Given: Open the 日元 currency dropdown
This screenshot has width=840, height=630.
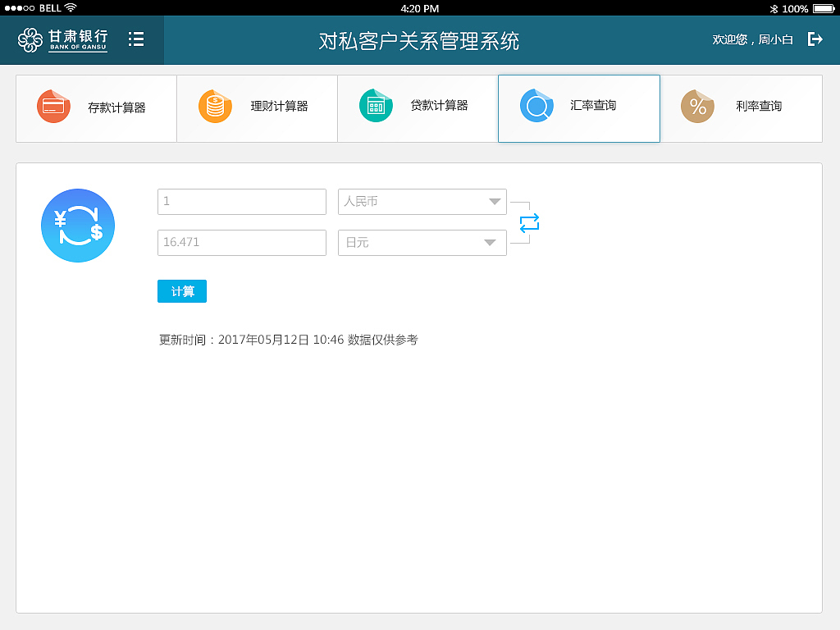Looking at the screenshot, I should pyautogui.click(x=422, y=243).
